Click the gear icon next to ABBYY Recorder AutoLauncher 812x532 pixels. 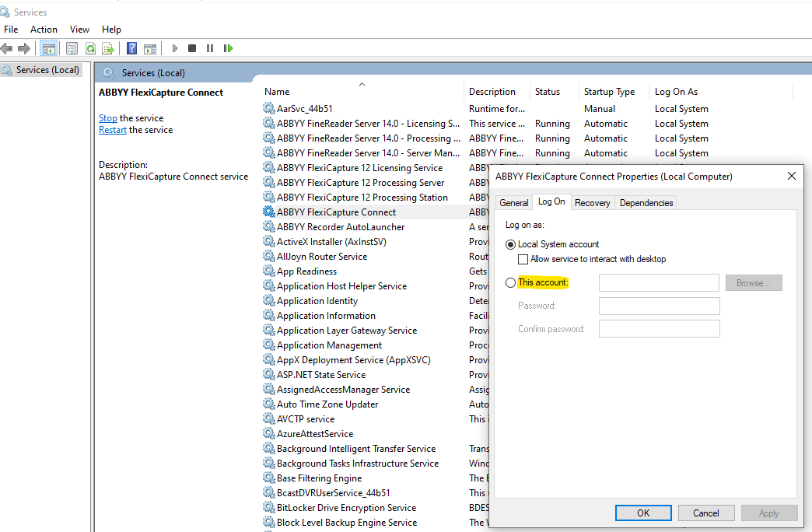click(268, 226)
